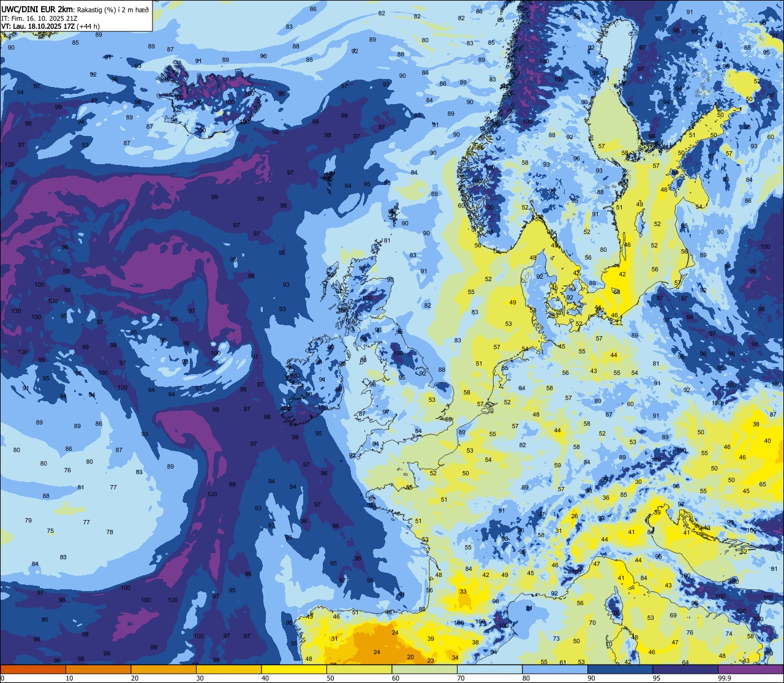Click the humidity value "73" in the western Mediterranean
This screenshot has width=784, height=683.
click(556, 638)
